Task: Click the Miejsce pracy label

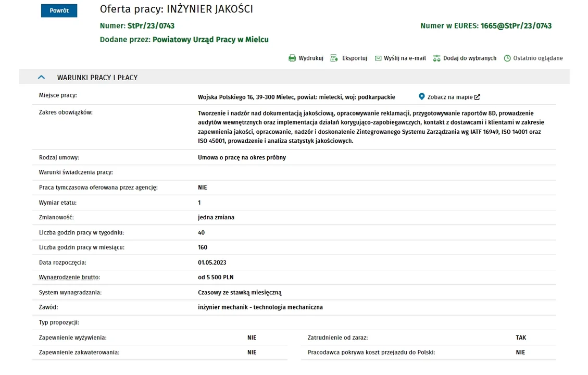Action: coord(58,95)
